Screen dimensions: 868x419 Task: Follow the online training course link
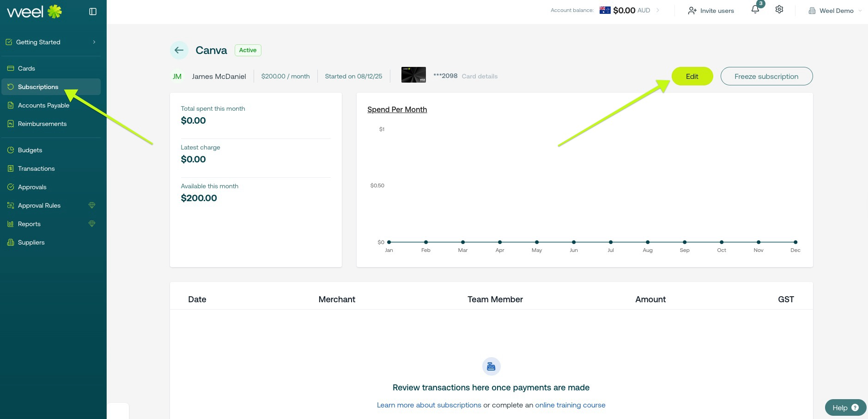point(570,405)
